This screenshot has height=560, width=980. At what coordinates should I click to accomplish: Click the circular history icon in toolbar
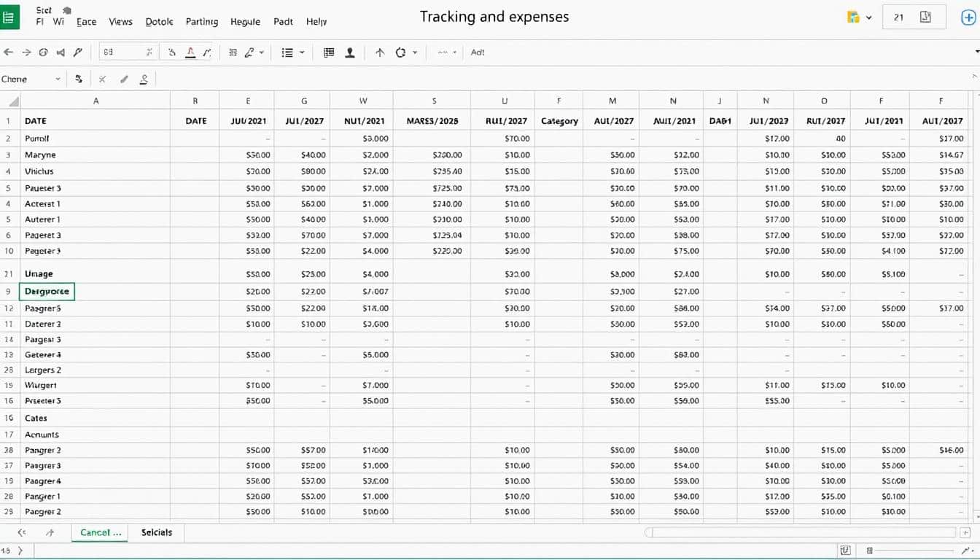coord(43,52)
